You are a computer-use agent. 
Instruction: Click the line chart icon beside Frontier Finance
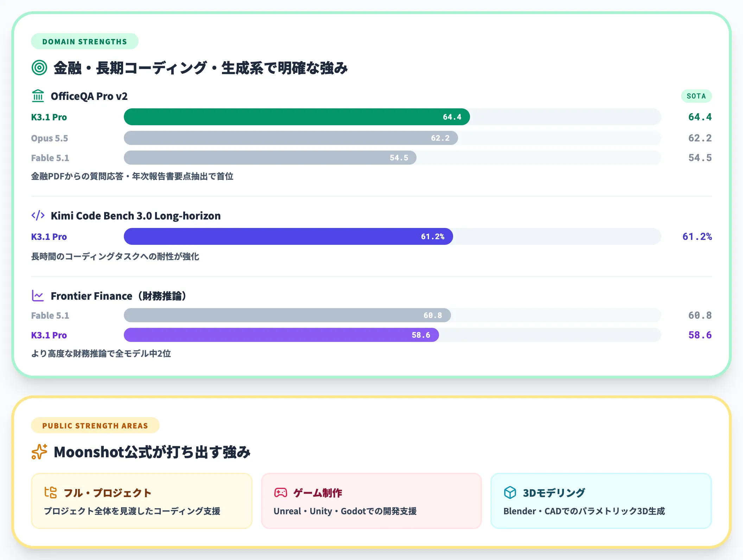tap(38, 295)
